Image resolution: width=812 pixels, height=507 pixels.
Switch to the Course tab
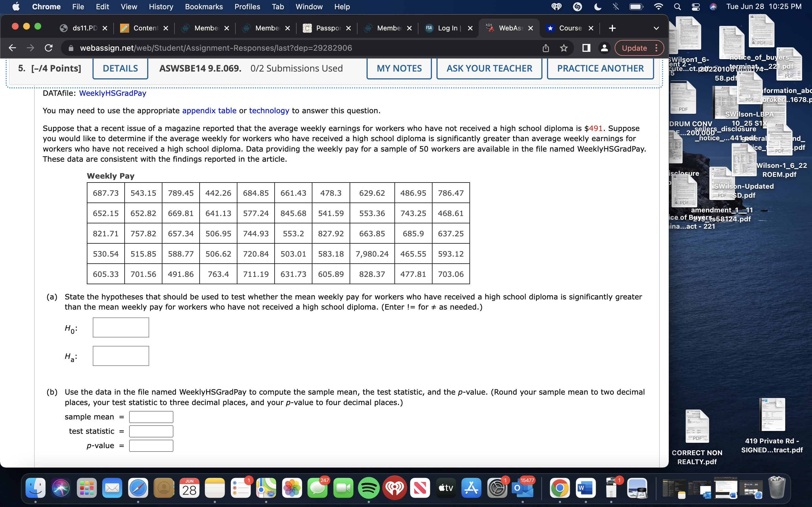pos(570,28)
